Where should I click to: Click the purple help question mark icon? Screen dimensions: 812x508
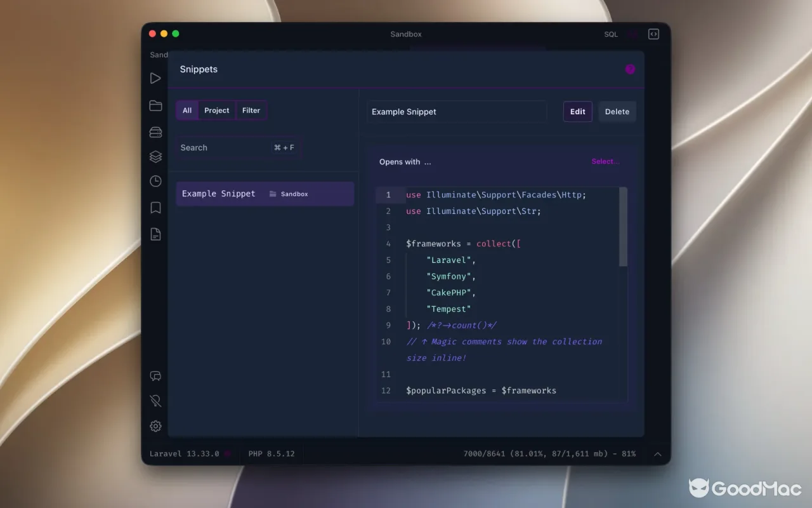(x=630, y=69)
